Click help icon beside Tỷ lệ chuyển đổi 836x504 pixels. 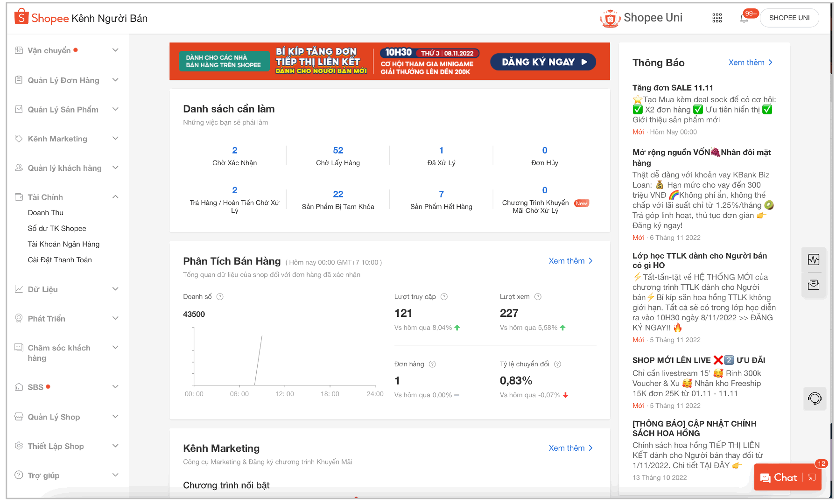(x=557, y=364)
